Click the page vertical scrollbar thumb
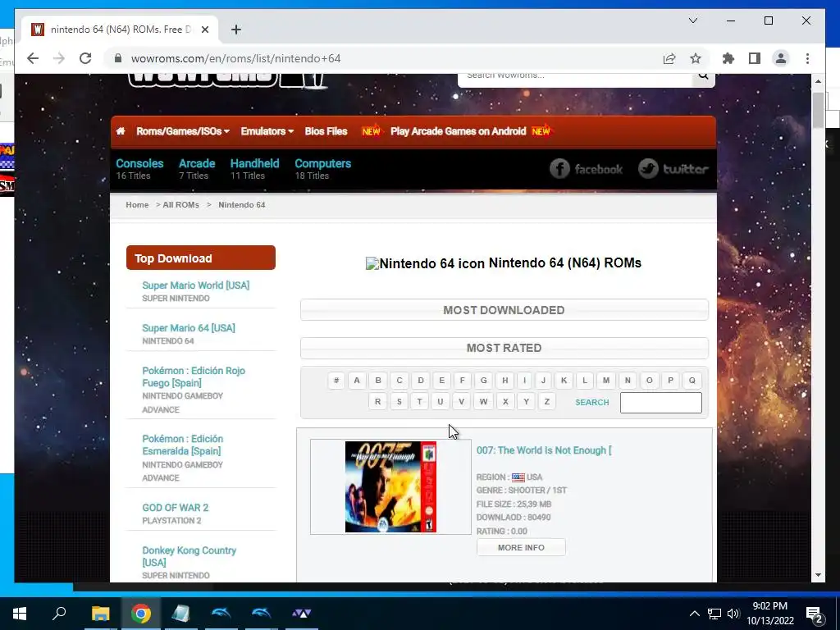 tap(818, 110)
